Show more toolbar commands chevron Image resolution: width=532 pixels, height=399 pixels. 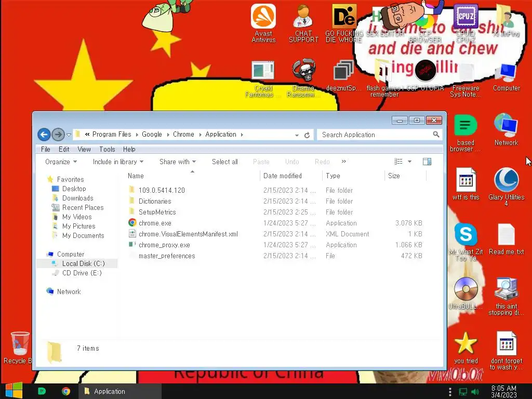tap(344, 162)
